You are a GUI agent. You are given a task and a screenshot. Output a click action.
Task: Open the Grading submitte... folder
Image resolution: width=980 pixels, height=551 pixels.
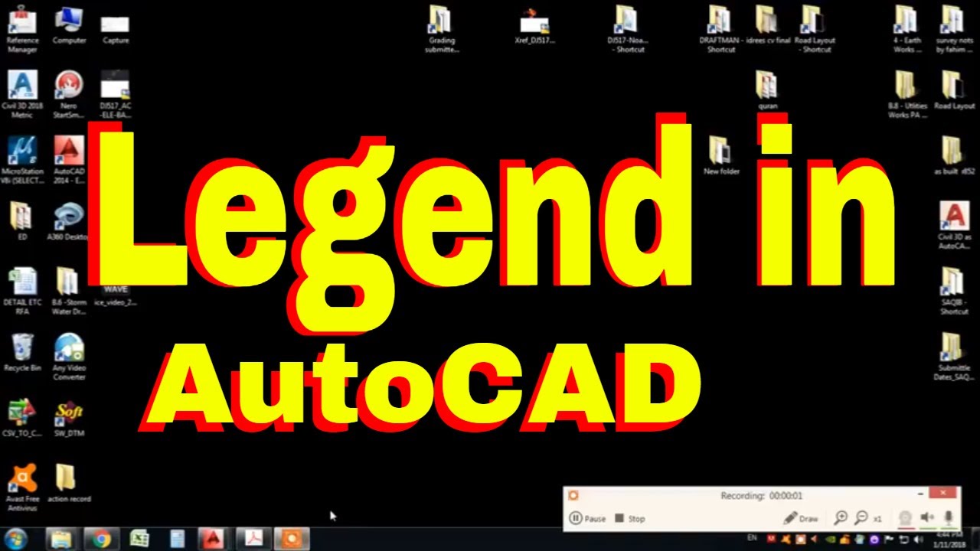(442, 30)
